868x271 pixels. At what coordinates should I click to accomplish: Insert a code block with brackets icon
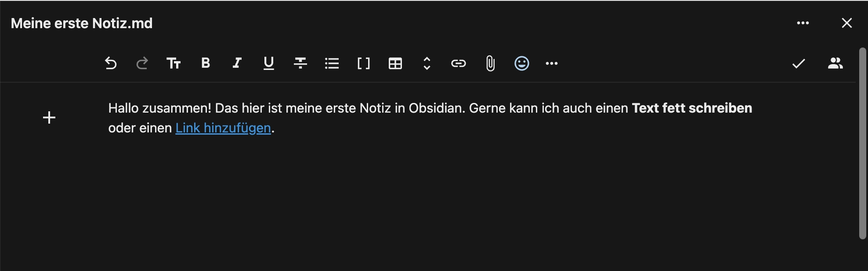coord(364,63)
